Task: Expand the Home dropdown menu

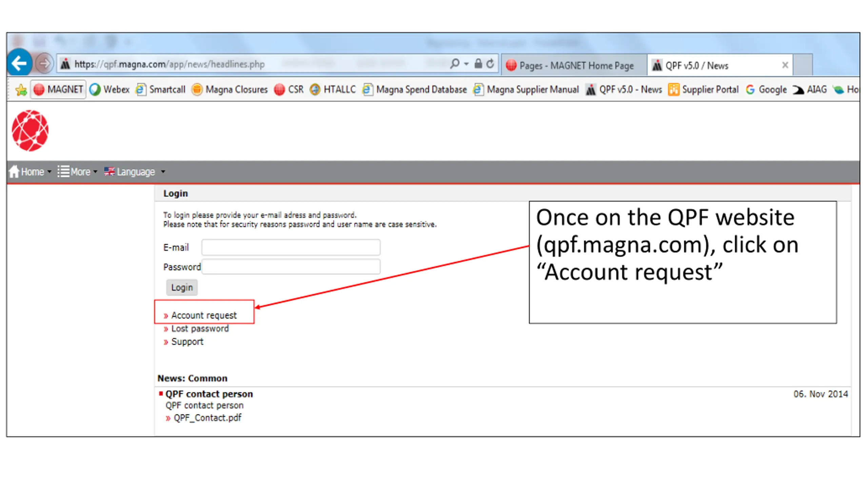Action: 31,172
